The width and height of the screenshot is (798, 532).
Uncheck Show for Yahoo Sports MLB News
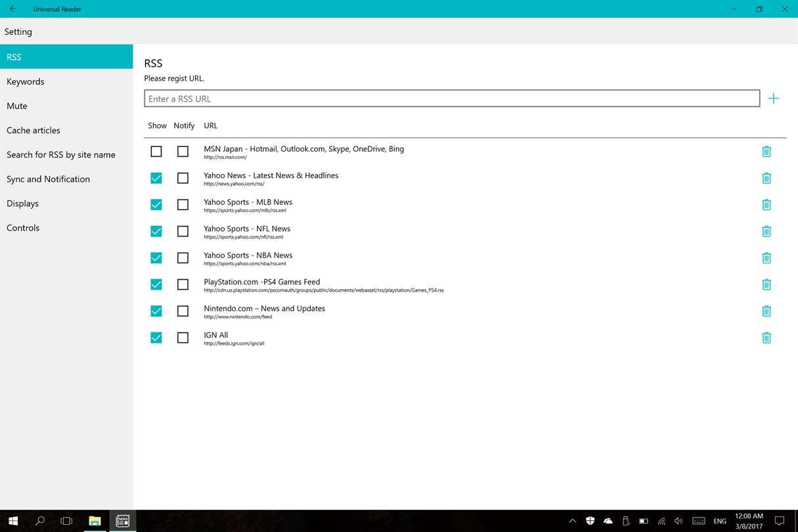tap(156, 204)
